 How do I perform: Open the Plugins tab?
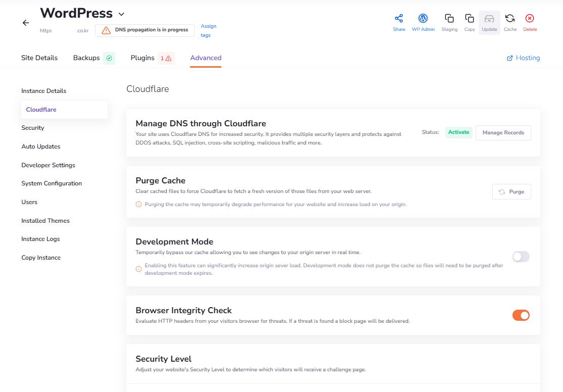point(143,58)
